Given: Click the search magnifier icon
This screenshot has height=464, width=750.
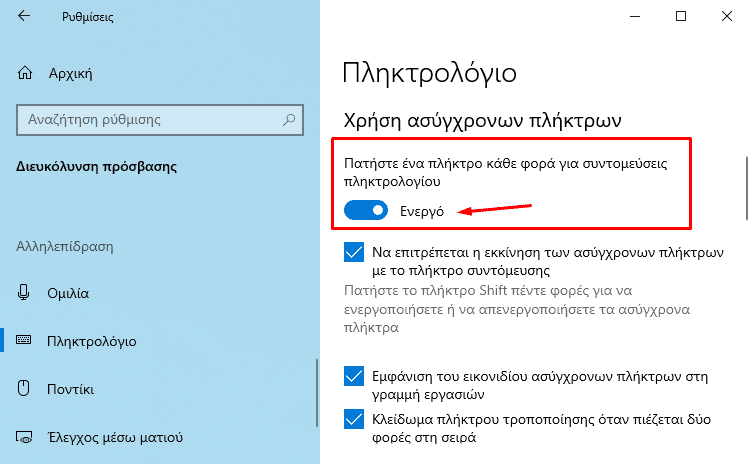Looking at the screenshot, I should click(x=288, y=120).
